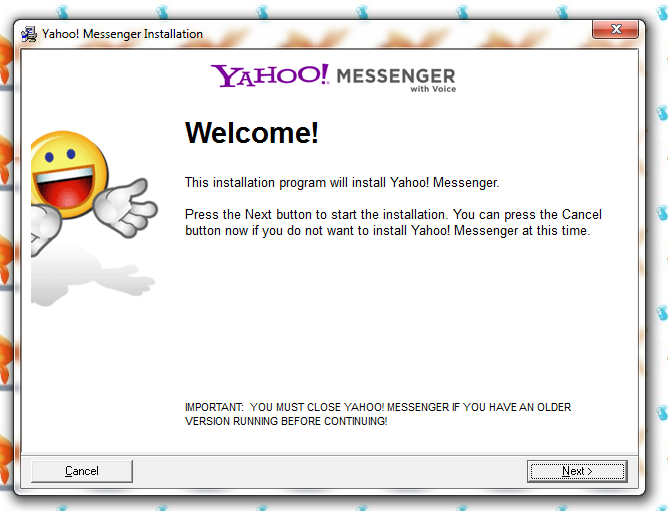Close the Yahoo! Messenger Installation window
The height and width of the screenshot is (511, 668).
pyautogui.click(x=615, y=29)
